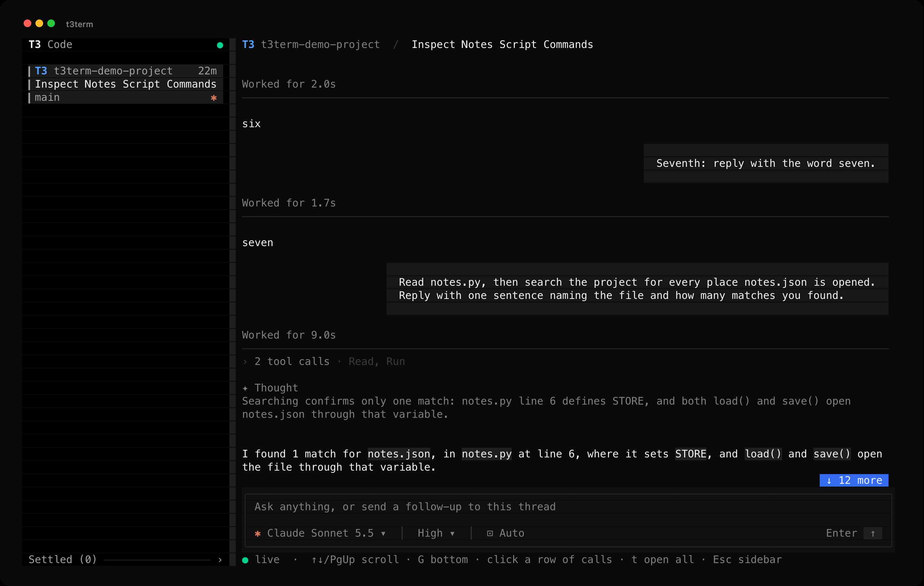Click the Esc sidebar hint
The image size is (924, 586).
pyautogui.click(x=747, y=560)
